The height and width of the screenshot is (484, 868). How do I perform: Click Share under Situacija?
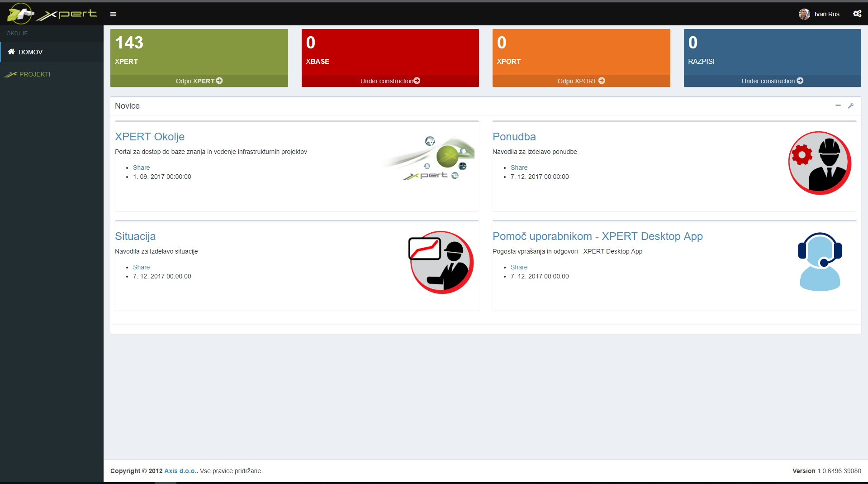click(x=141, y=267)
